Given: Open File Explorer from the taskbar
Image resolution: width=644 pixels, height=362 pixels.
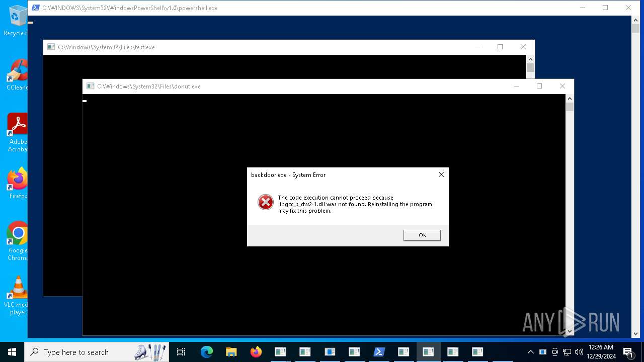Looking at the screenshot, I should pos(231,352).
